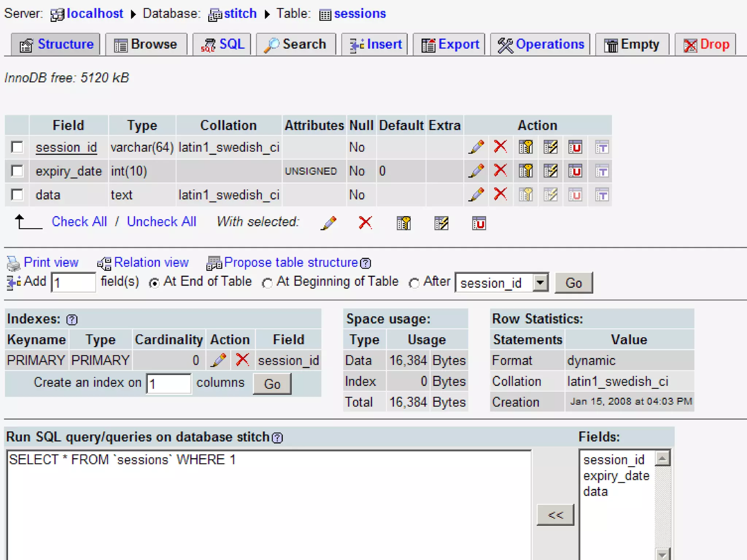Choose the After field radio option
This screenshot has height=560, width=747.
click(414, 283)
